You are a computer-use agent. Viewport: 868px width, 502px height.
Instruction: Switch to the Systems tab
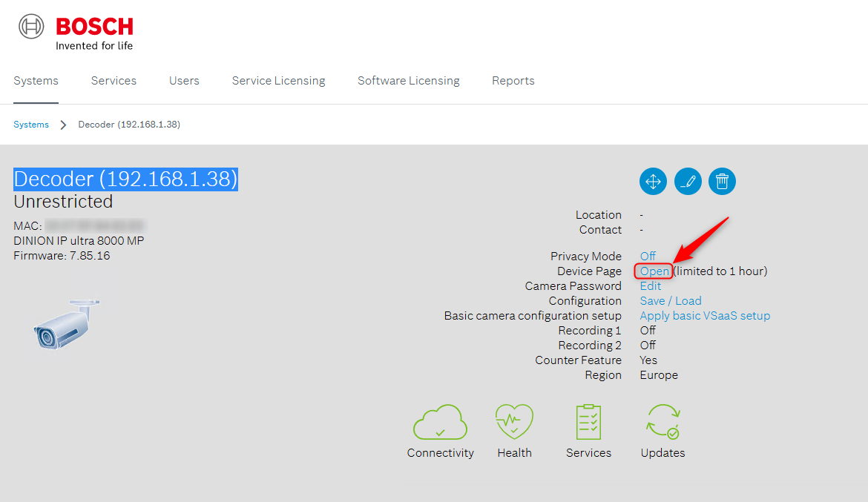36,81
